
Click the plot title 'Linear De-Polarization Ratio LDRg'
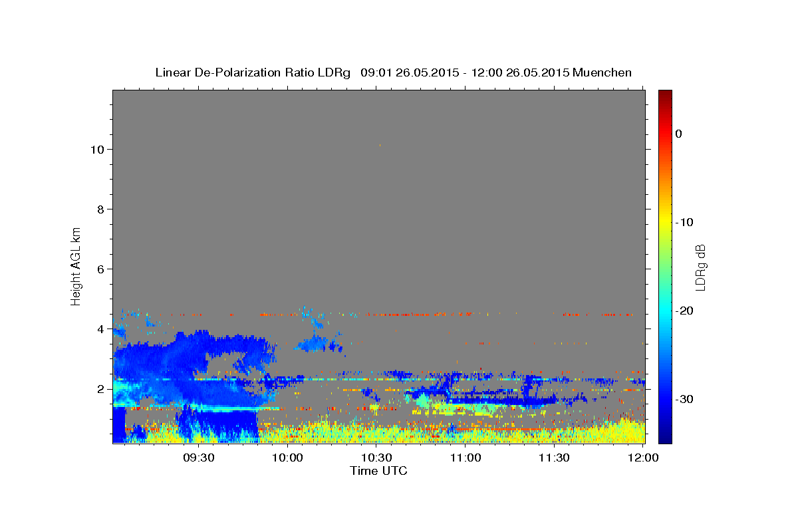click(x=252, y=72)
